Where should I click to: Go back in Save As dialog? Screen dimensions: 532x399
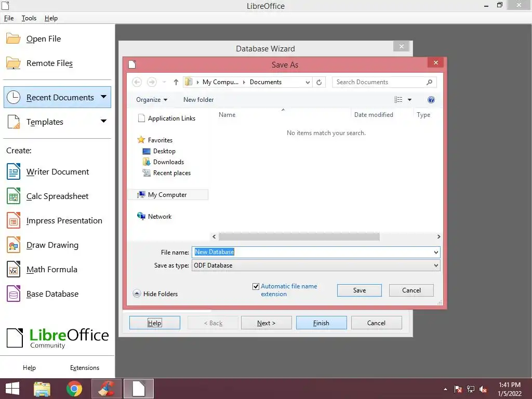pyautogui.click(x=137, y=82)
